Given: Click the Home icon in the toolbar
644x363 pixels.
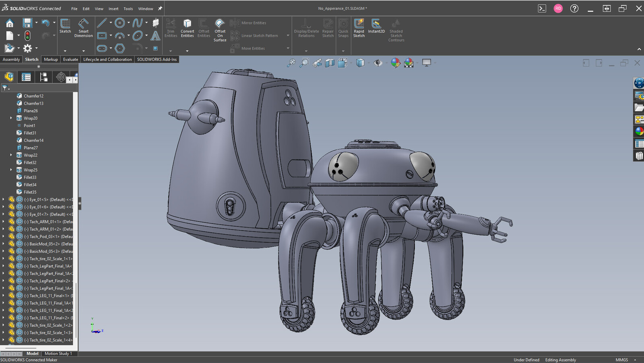Looking at the screenshot, I should [9, 23].
